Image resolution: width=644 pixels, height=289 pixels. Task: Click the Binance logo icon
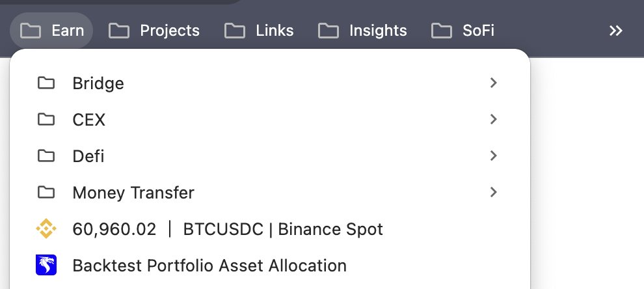(x=46, y=228)
